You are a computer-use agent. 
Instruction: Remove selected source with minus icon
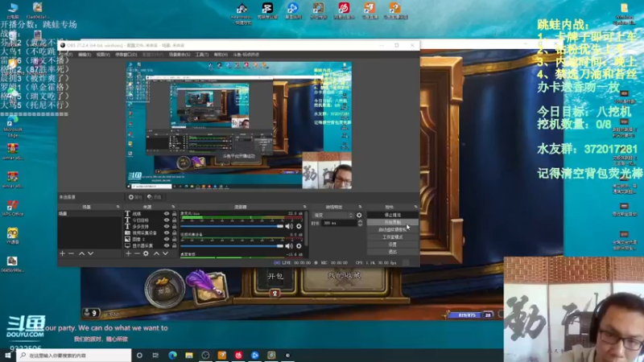pos(137,253)
